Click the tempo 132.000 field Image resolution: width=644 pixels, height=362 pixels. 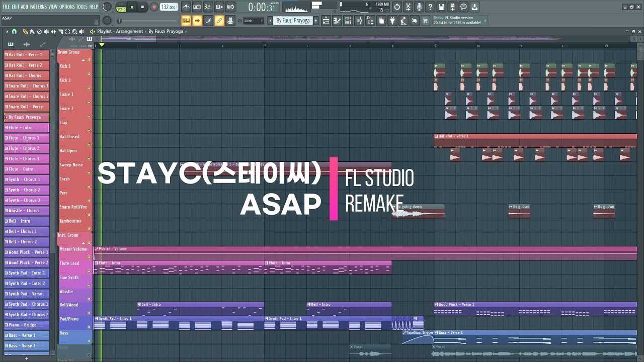click(x=168, y=7)
